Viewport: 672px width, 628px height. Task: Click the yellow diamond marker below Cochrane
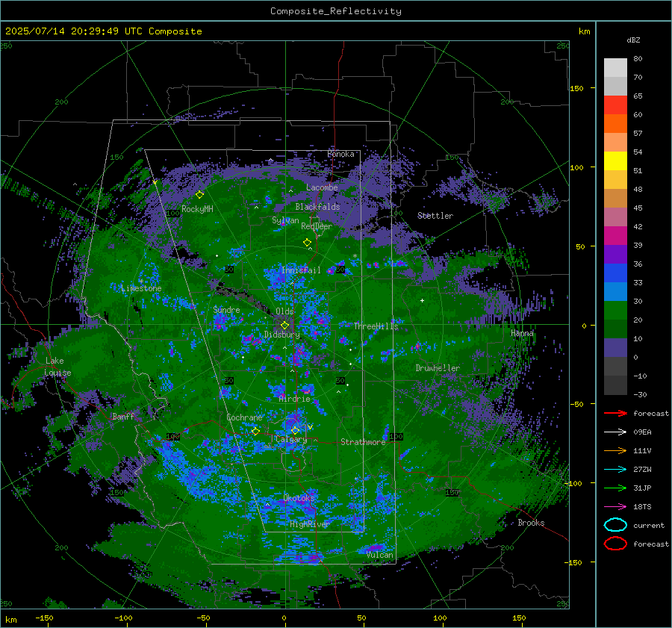(255, 432)
